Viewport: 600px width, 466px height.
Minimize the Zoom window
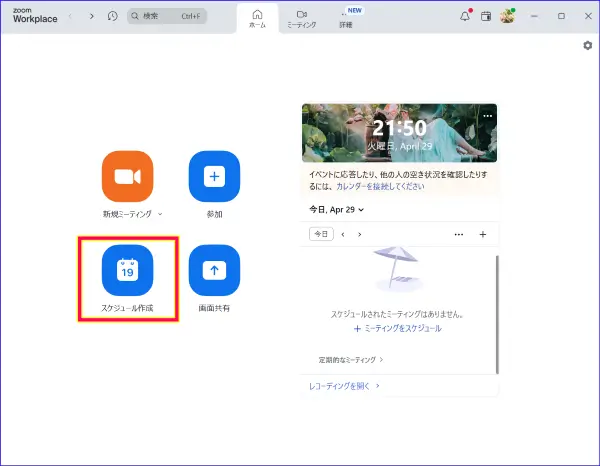[x=535, y=16]
